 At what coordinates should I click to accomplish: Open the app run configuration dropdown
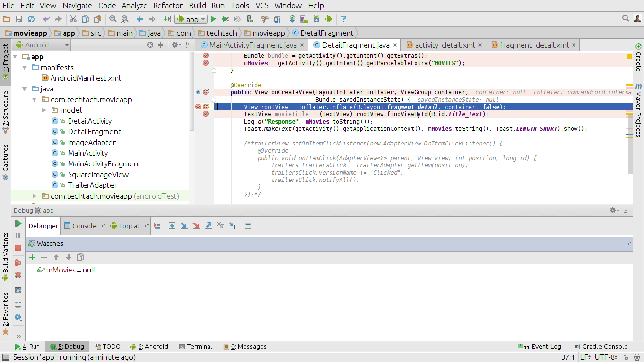(191, 19)
